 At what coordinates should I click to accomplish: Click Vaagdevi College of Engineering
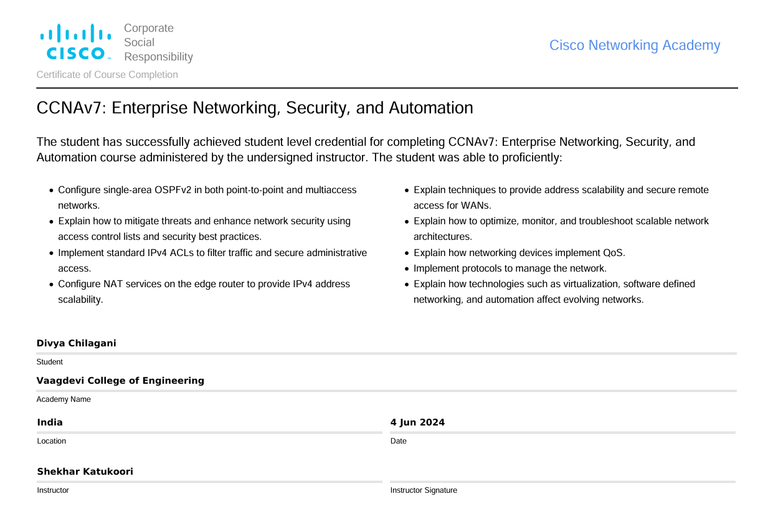(x=120, y=381)
